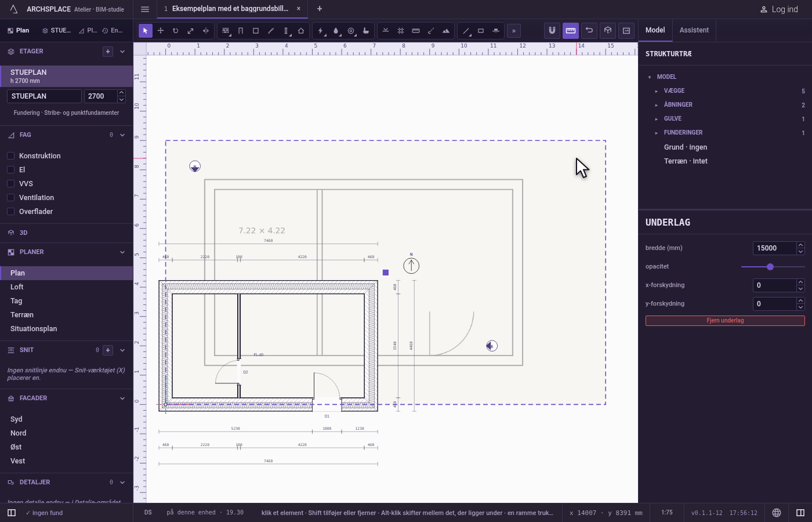812x522 pixels.
Task: Choose the move tool with four arrows
Action: [x=161, y=31]
